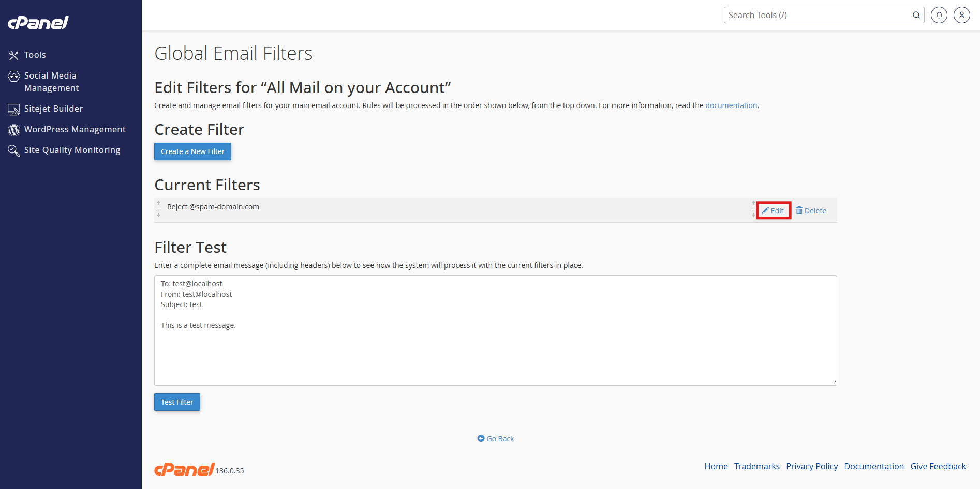Click the 136.0.35 version number
Screen dimensions: 980x489
pos(230,471)
